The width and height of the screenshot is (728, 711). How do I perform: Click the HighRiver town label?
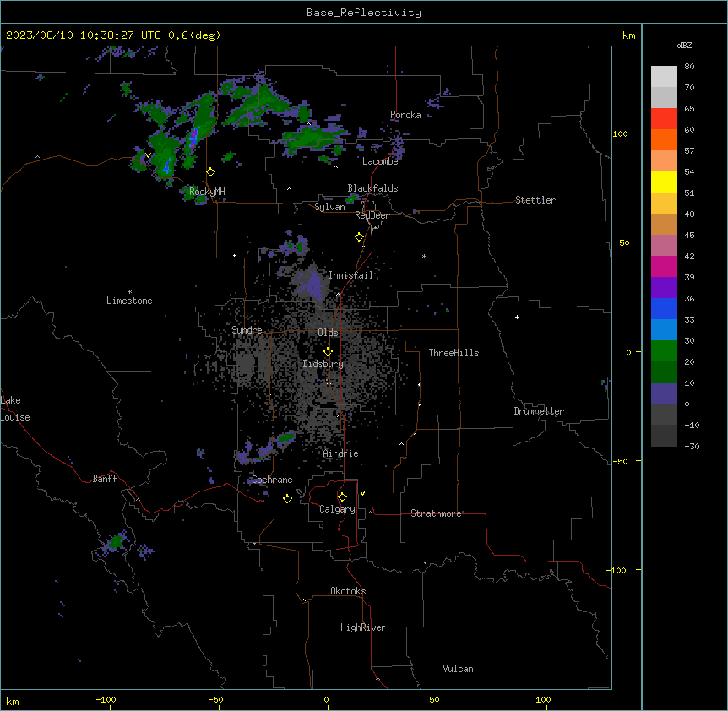tap(363, 627)
